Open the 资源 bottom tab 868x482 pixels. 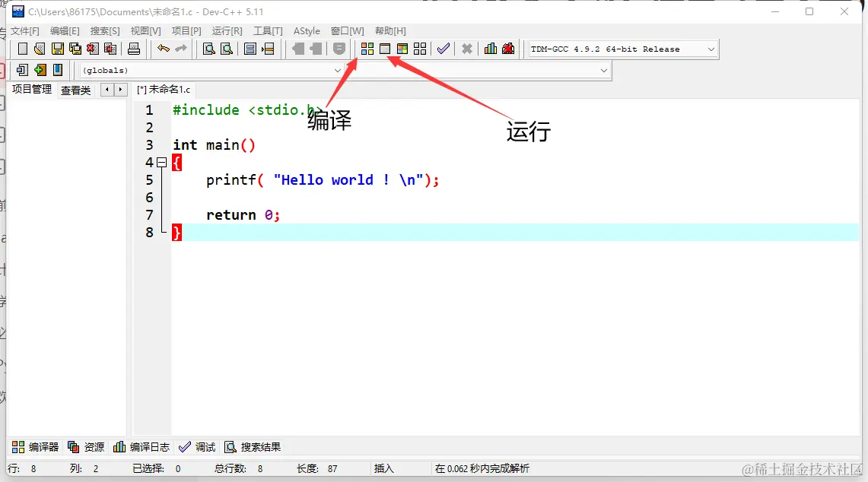pos(86,446)
